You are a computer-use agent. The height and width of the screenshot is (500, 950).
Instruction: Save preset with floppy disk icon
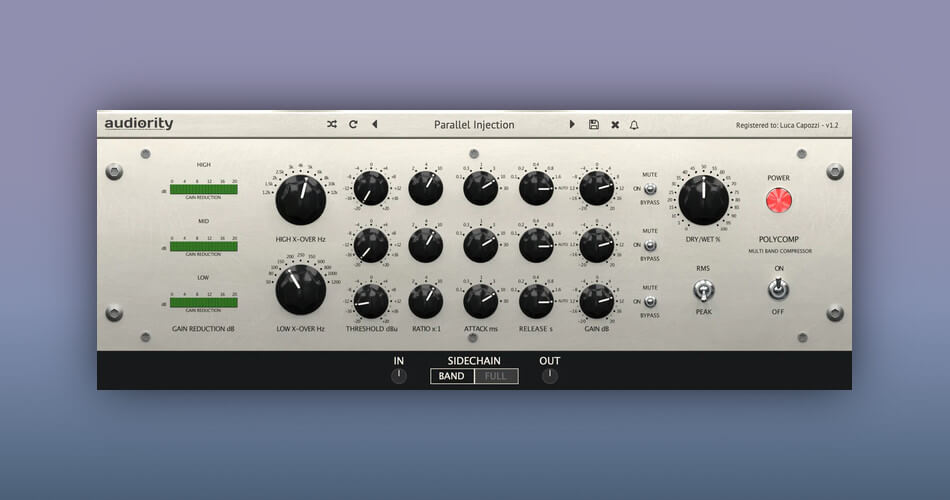click(x=594, y=125)
